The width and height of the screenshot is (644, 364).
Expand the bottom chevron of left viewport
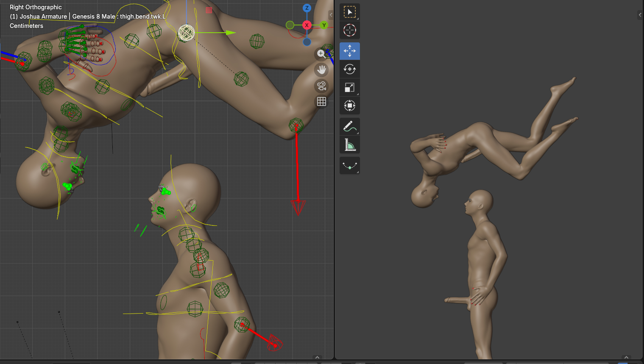point(317,357)
